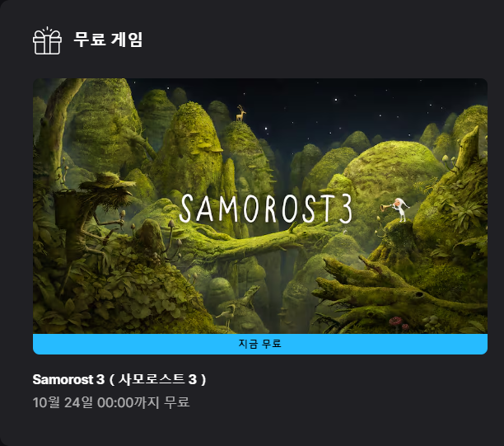Click the gift box icon
This screenshot has width=504, height=446.
(47, 40)
